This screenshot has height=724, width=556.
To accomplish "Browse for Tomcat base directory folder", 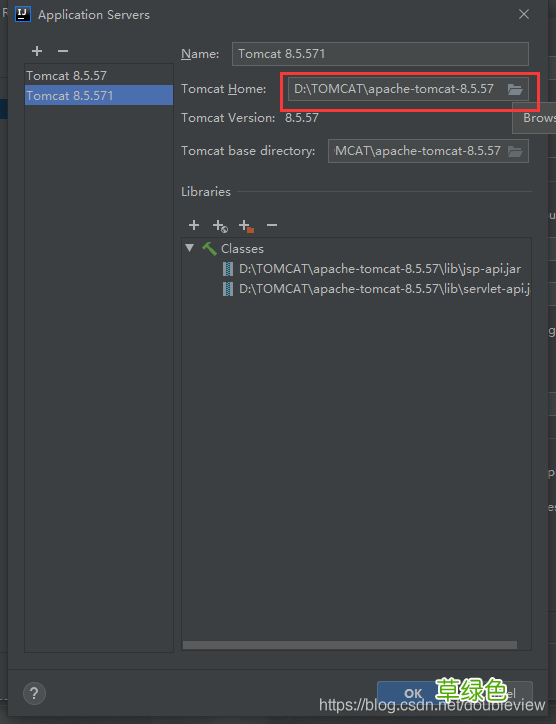I will (515, 151).
